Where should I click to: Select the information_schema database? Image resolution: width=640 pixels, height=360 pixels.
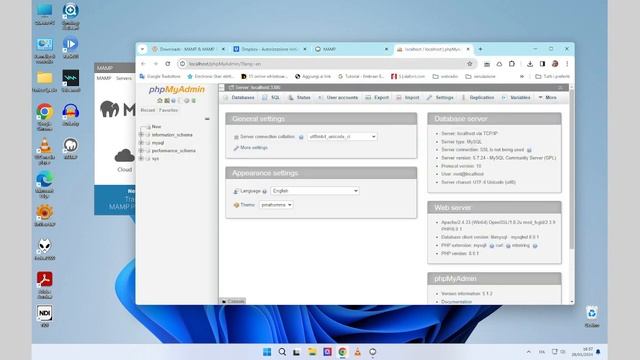pyautogui.click(x=172, y=135)
